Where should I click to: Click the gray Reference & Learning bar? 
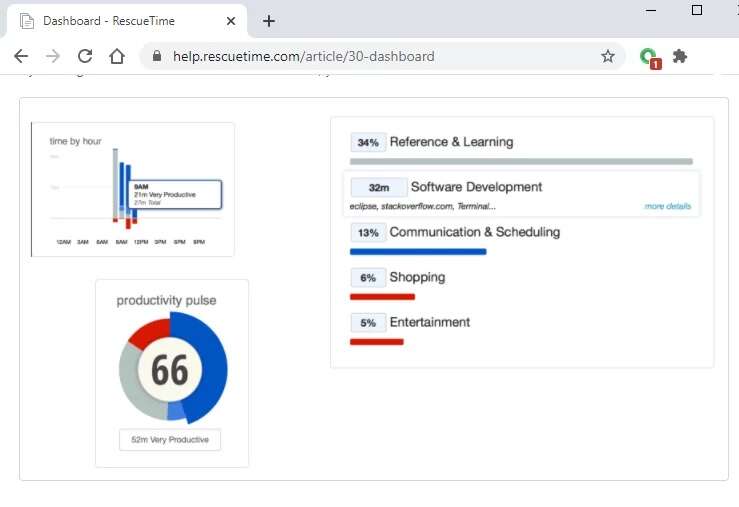[x=521, y=162]
